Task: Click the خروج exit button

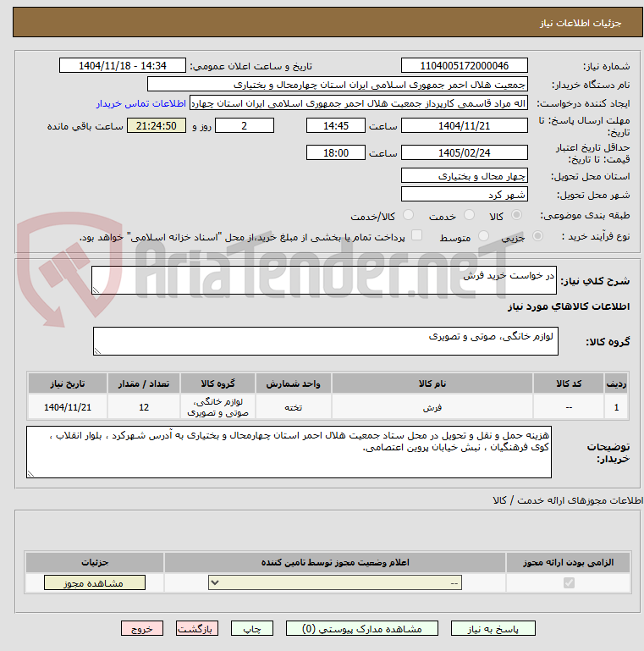Action: tap(142, 629)
